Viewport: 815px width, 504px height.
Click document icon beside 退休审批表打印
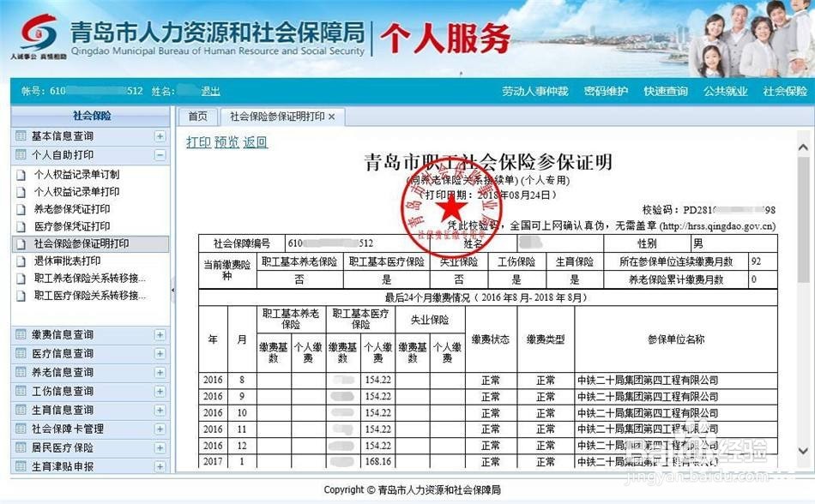coord(21,261)
